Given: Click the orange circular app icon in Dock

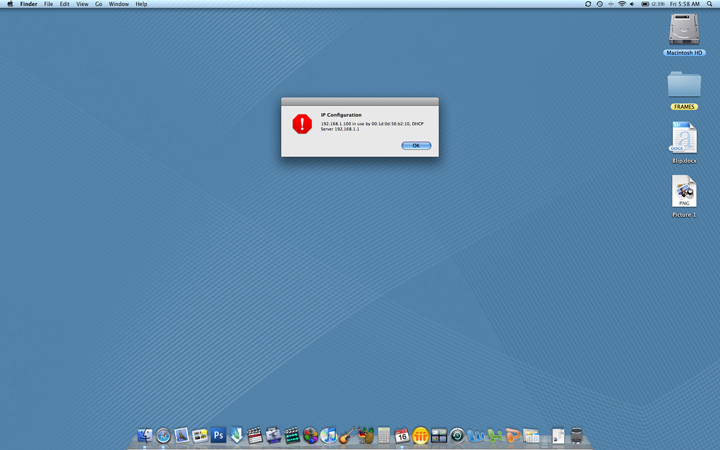Looking at the screenshot, I should pos(420,435).
